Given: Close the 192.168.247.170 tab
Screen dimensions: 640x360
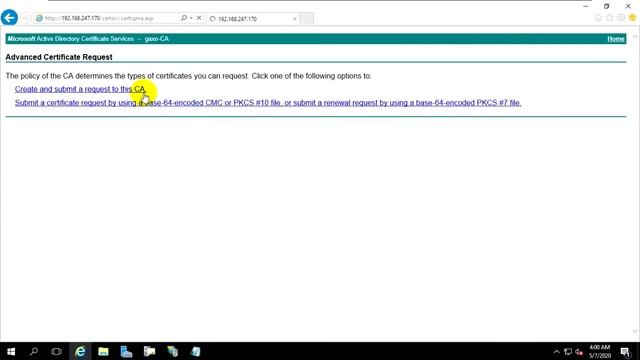Looking at the screenshot, I should pyautogui.click(x=295, y=19).
